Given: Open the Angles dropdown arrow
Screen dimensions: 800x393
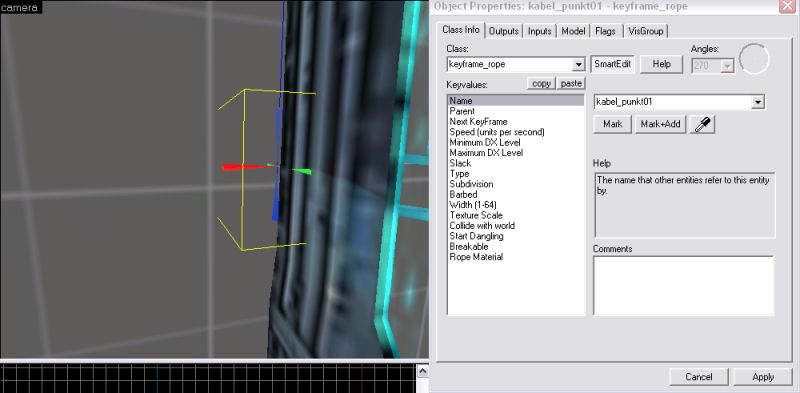Looking at the screenshot, I should [x=728, y=66].
